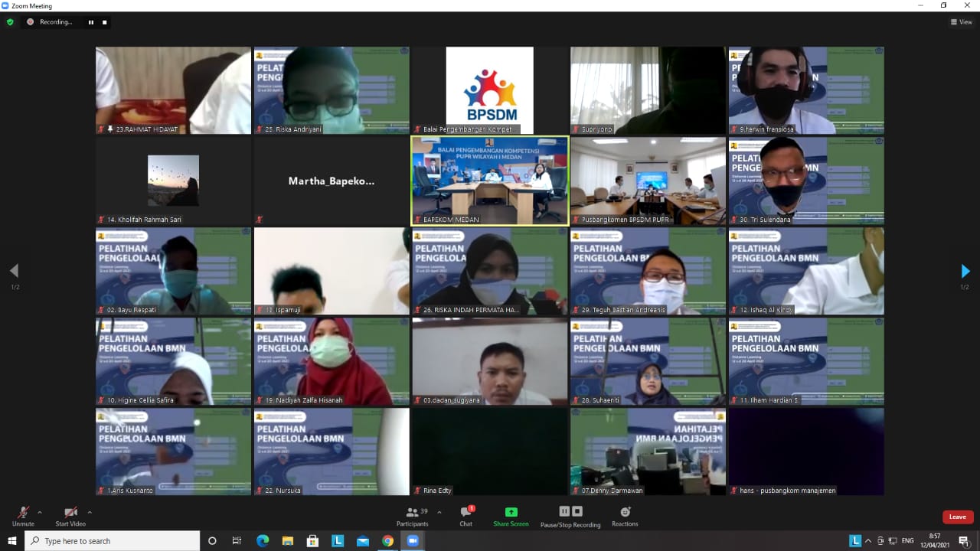Open Microsoft Store from the taskbar
The width and height of the screenshot is (980, 551).
312,541
